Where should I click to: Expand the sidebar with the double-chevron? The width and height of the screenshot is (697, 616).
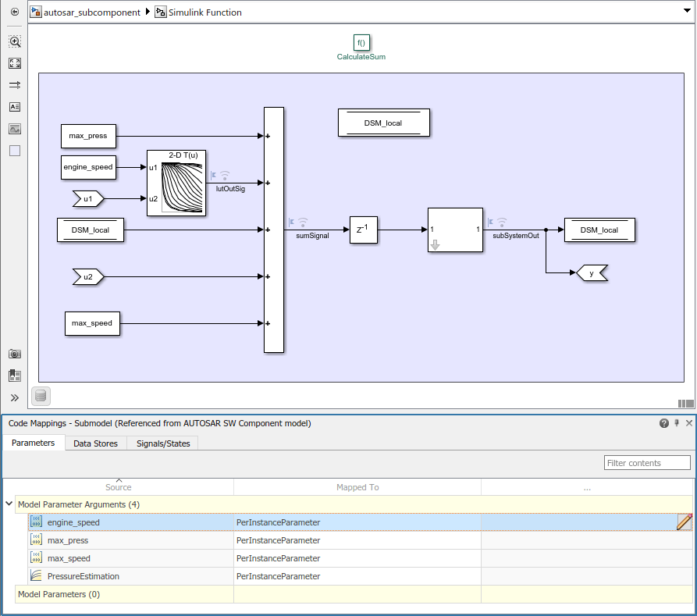[12, 397]
